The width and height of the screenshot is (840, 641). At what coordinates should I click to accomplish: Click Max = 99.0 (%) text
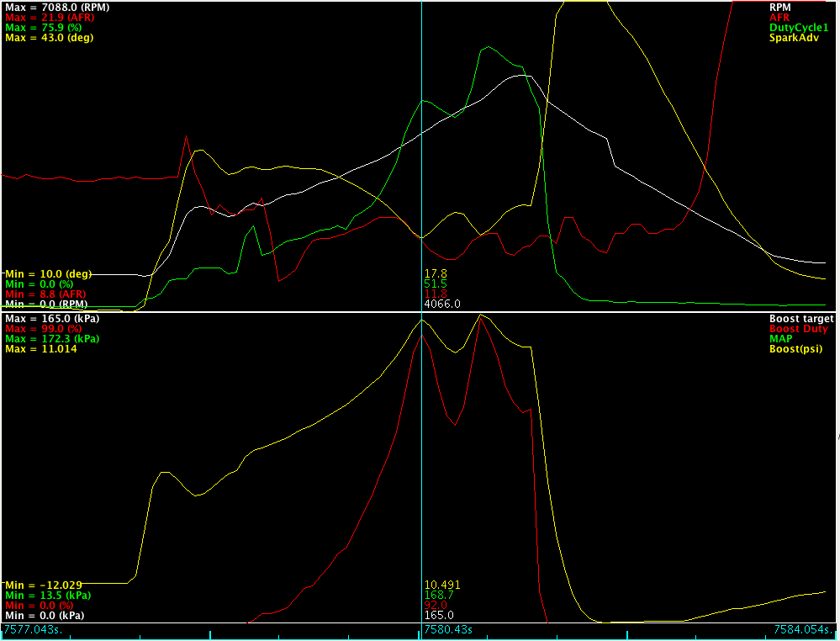point(44,329)
